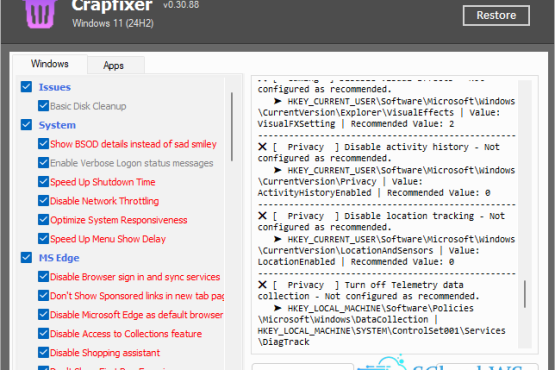Click the purple Crapfixer trash can logo
This screenshot has height=370, width=555.
coord(40,13)
